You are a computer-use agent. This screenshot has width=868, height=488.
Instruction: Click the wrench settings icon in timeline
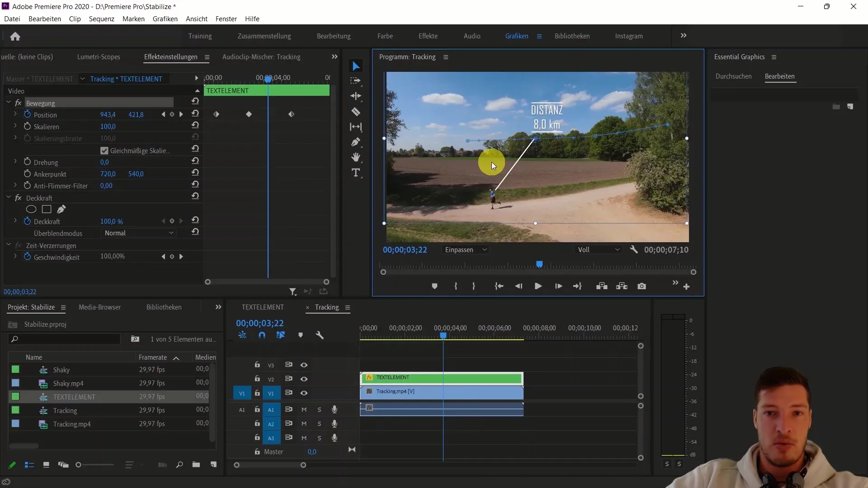320,335
